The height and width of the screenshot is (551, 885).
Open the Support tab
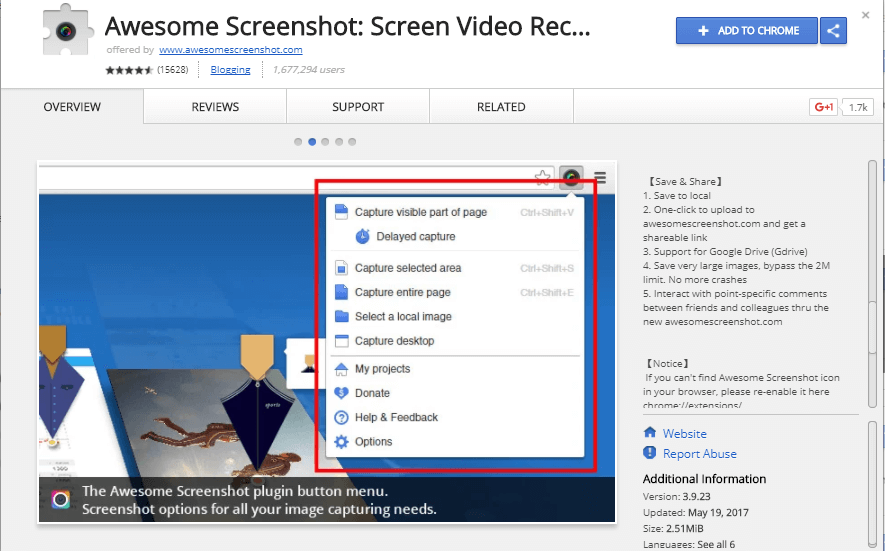(x=358, y=107)
